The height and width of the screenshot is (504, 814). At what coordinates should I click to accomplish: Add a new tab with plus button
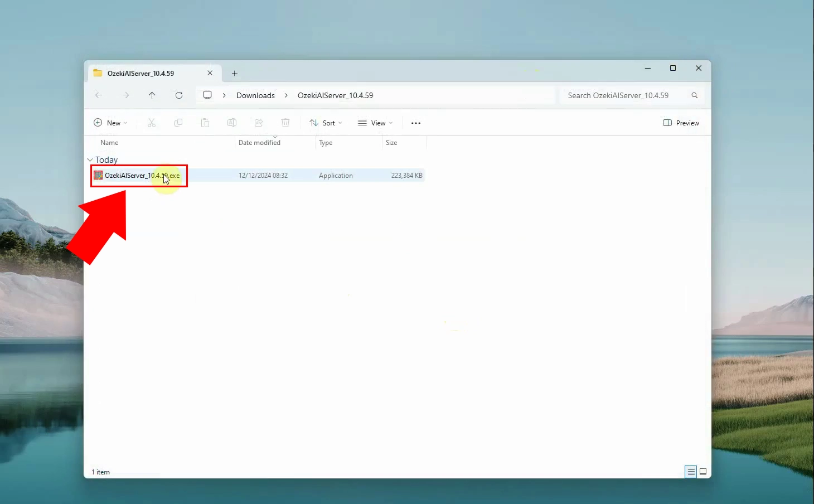point(235,73)
